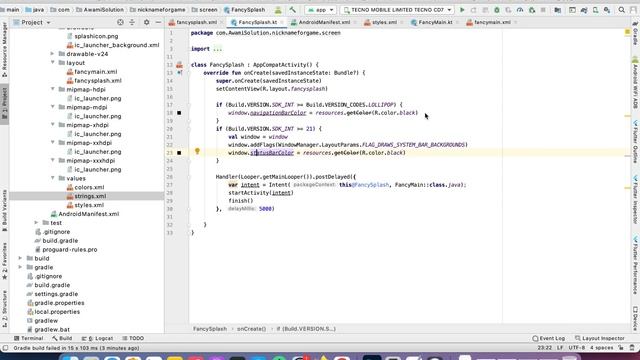This screenshot has width=640, height=360.
Task: Click the black color swatch on line 23
Action: 179,153
